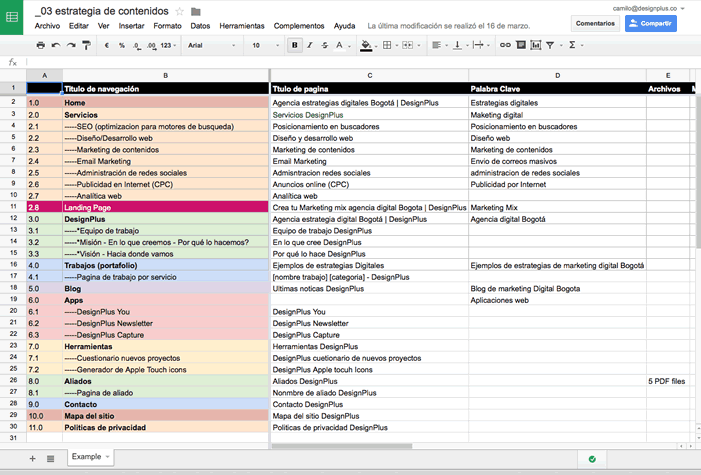Toggle italic formatting
This screenshot has height=475, width=701.
point(309,45)
